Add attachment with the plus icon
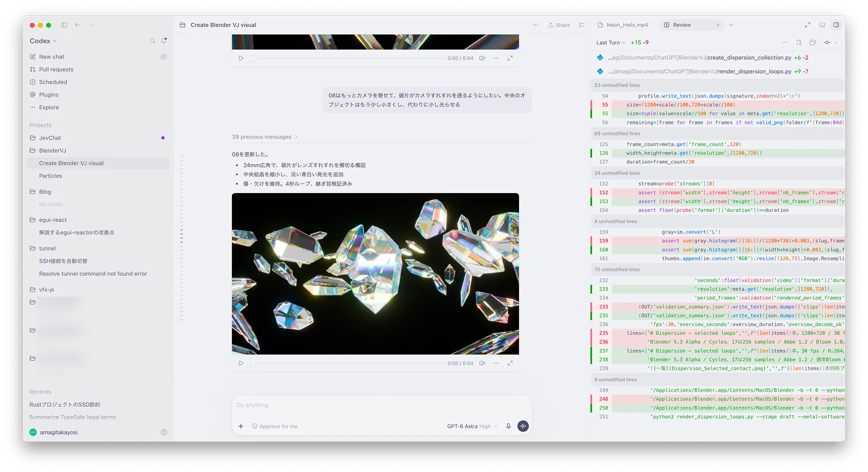The height and width of the screenshot is (472, 868). 241,426
